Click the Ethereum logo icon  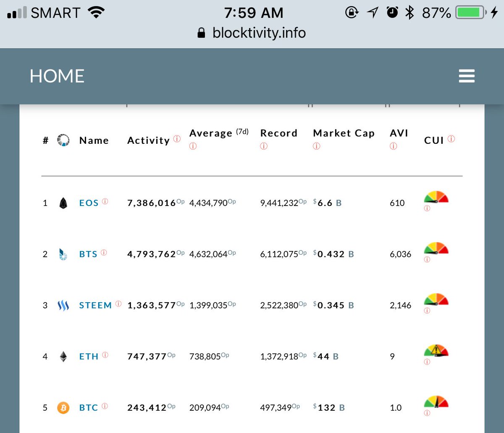pos(63,356)
